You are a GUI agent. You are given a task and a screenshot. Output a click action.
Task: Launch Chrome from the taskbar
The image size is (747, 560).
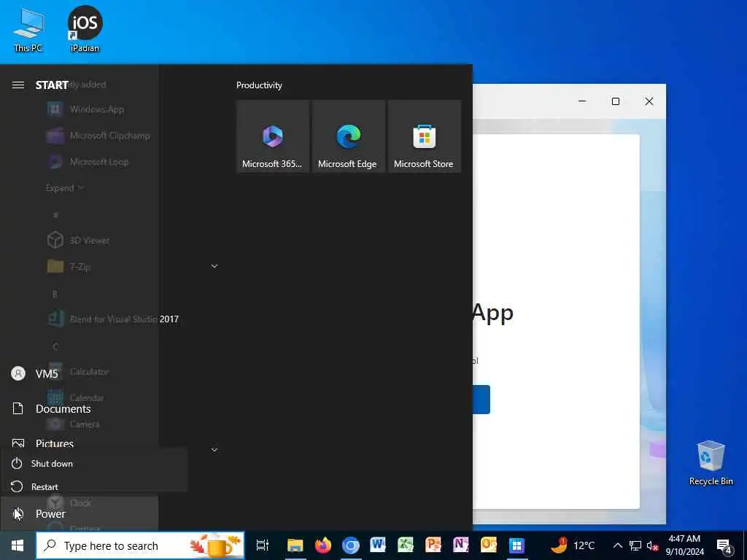[x=351, y=545]
